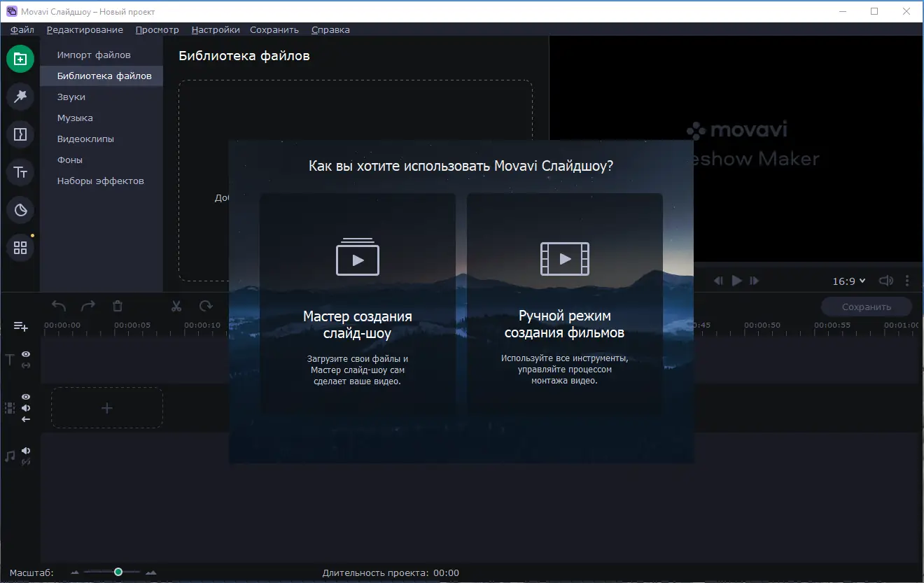
Task: Select the Import files tool in sidebar
Action: 20,59
